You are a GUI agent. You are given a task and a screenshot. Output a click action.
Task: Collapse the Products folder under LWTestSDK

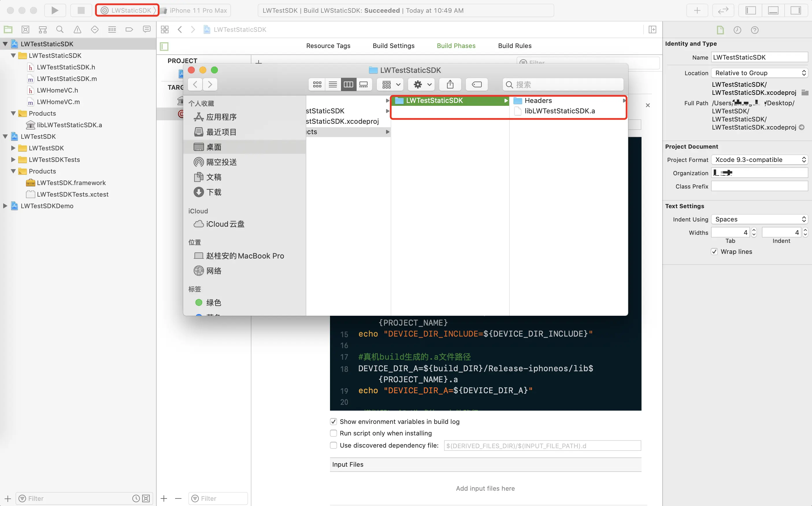(x=13, y=171)
